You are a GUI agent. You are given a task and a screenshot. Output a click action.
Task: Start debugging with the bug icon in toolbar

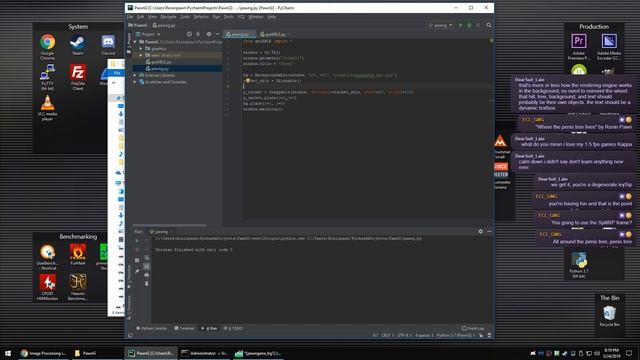469,25
